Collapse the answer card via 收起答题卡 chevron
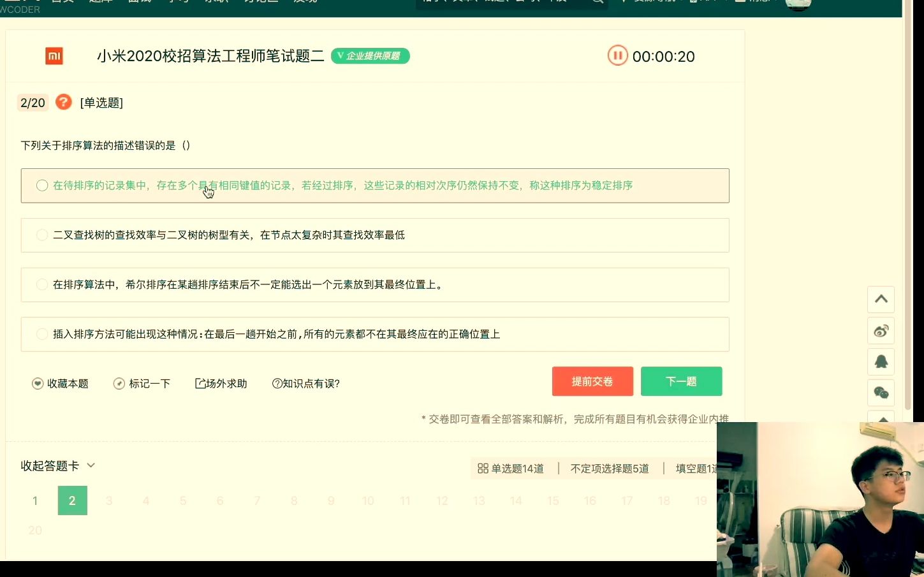 91,465
